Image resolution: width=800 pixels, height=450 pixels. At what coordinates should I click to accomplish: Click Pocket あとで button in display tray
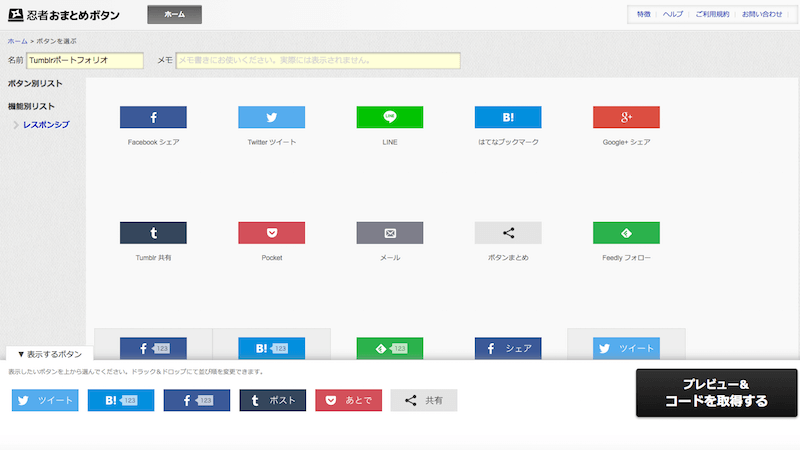pyautogui.click(x=348, y=401)
